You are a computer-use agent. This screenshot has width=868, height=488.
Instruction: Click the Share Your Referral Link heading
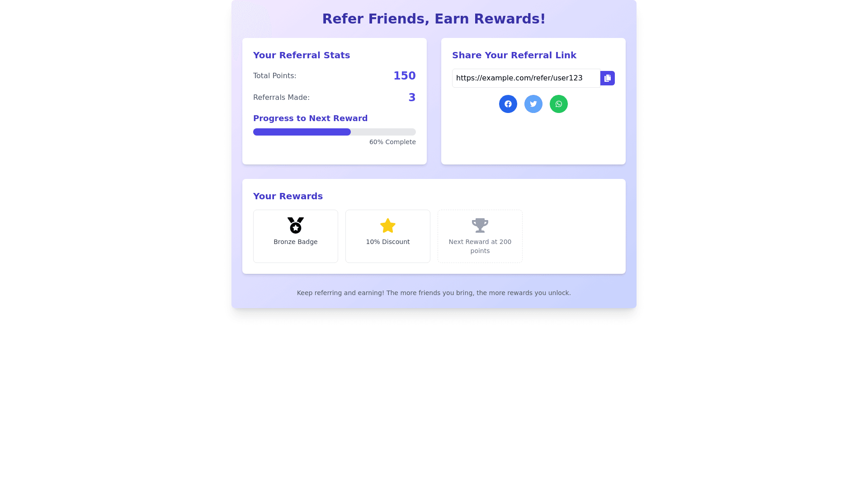[514, 55]
